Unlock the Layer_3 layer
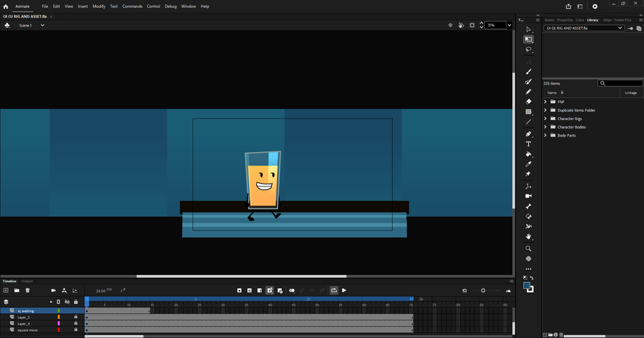The height and width of the screenshot is (338, 644). coord(76,317)
